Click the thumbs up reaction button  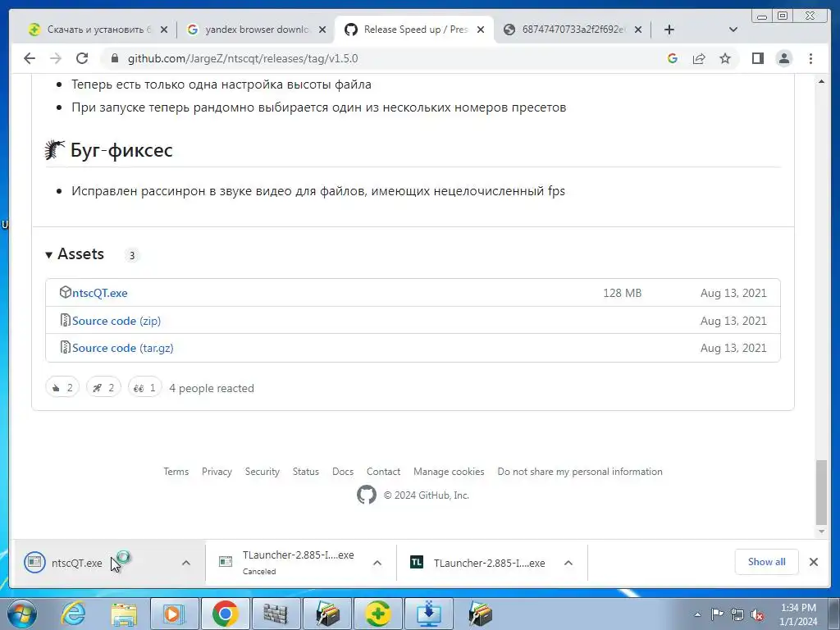click(62, 387)
